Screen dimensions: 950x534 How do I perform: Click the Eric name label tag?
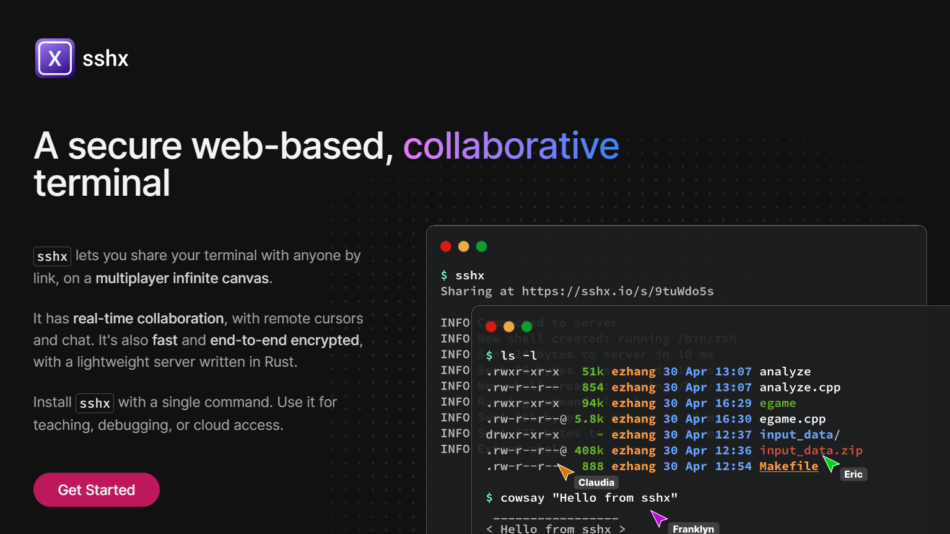pyautogui.click(x=852, y=474)
